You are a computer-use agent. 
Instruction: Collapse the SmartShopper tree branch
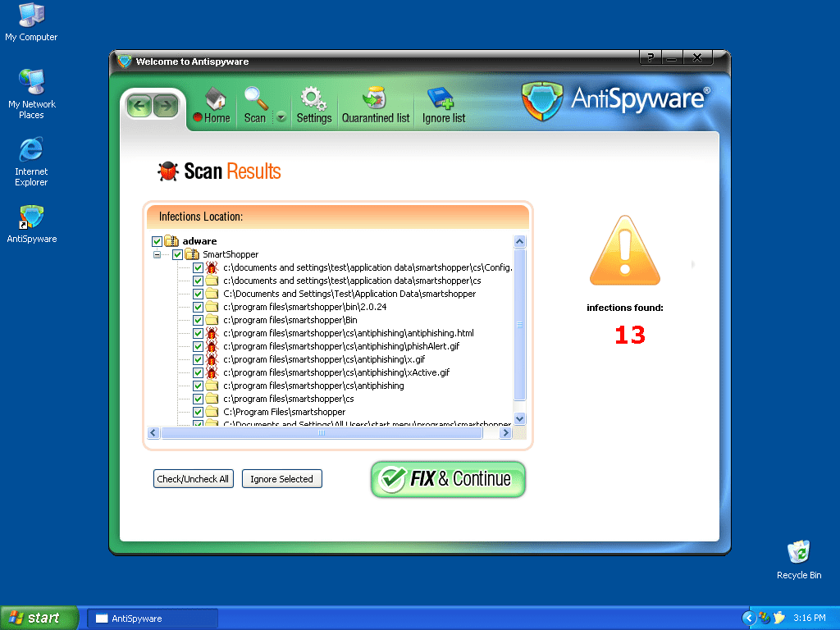(x=156, y=254)
